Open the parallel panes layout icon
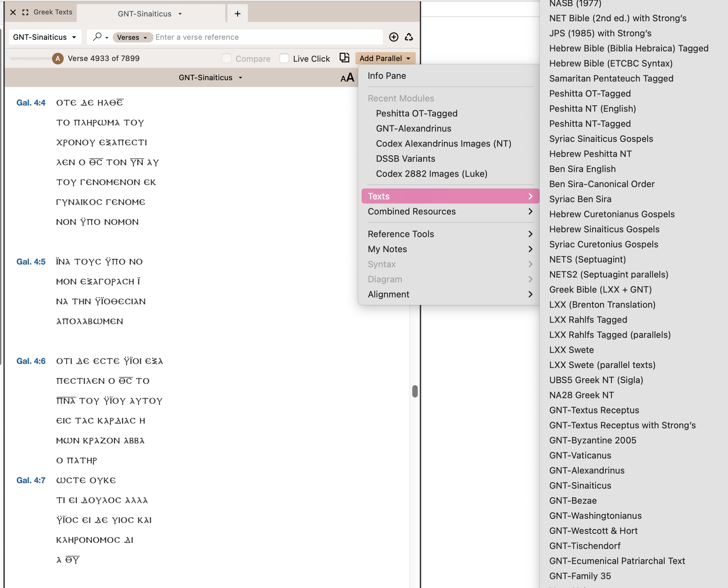Viewport: 728px width, 588px height. click(x=344, y=58)
